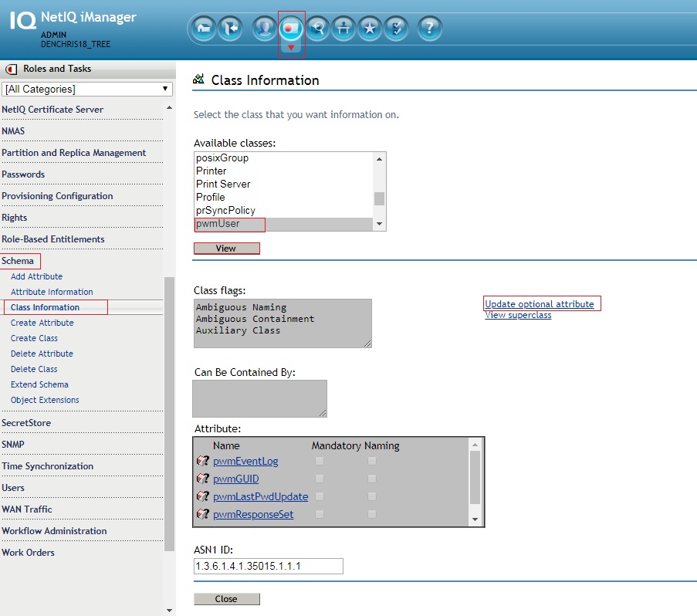Open the Create Class task
Viewport: 697px width, 616px height.
(x=34, y=338)
